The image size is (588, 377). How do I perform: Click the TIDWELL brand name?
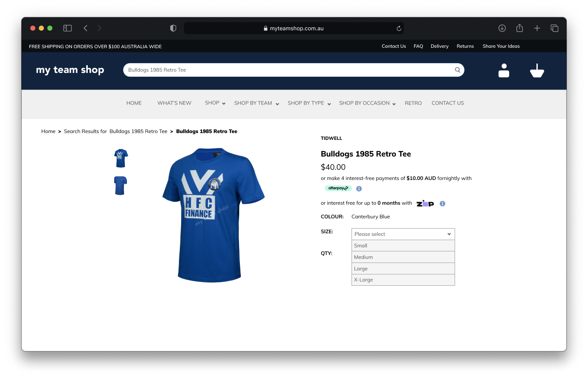click(x=331, y=138)
